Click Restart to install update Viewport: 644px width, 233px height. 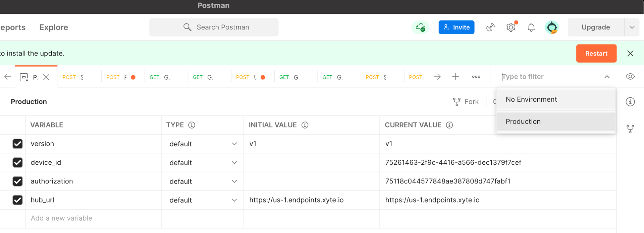(x=596, y=53)
